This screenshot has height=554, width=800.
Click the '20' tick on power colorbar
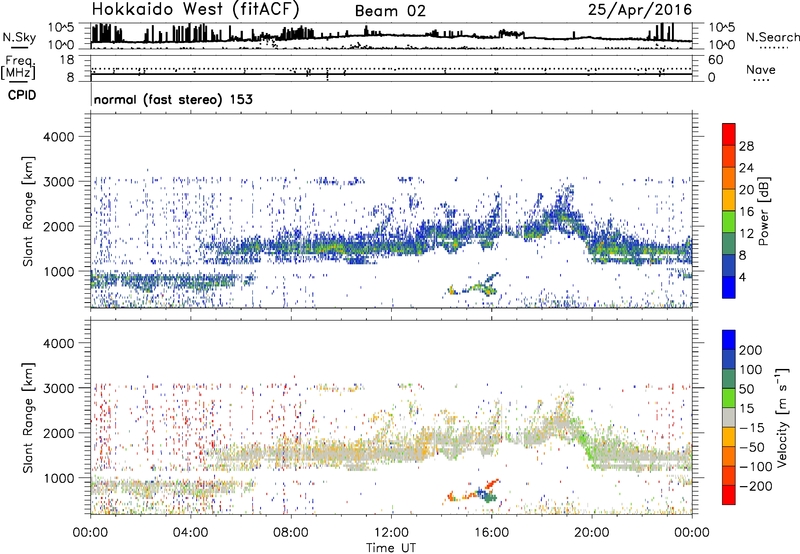coord(746,190)
